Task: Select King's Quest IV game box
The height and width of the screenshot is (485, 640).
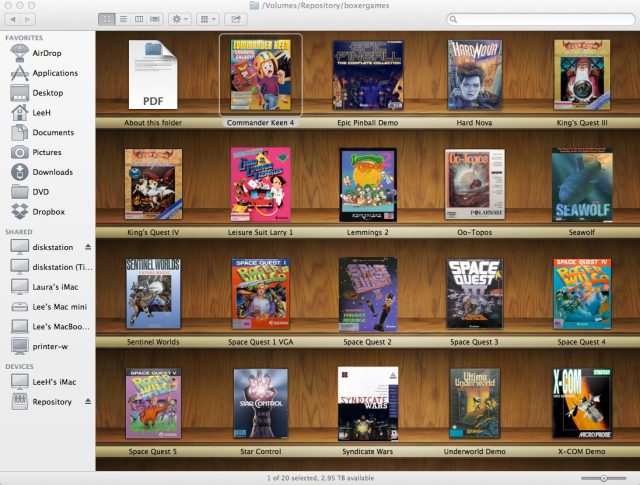Action: tap(153, 185)
